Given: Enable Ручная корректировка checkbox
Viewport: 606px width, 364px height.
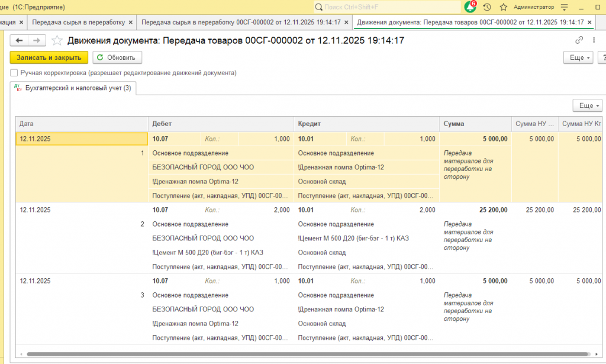Looking at the screenshot, I should pos(14,72).
